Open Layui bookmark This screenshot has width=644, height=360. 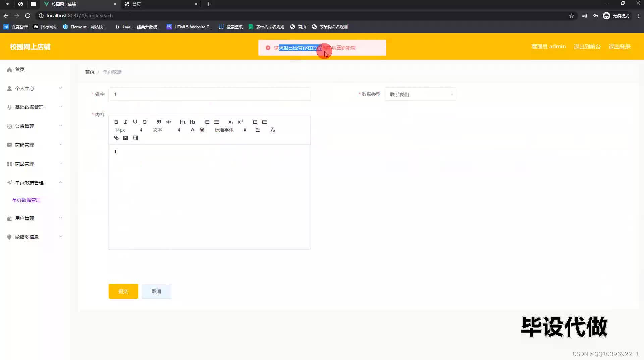(138, 27)
